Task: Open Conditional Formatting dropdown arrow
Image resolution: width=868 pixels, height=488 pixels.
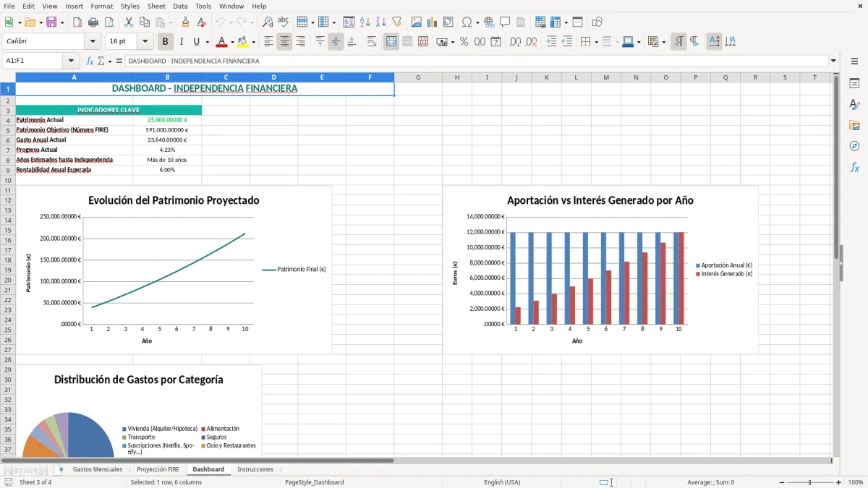Action: [x=664, y=42]
